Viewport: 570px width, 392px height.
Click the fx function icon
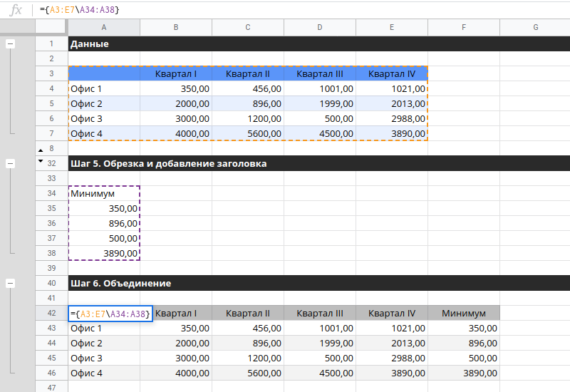(15, 10)
